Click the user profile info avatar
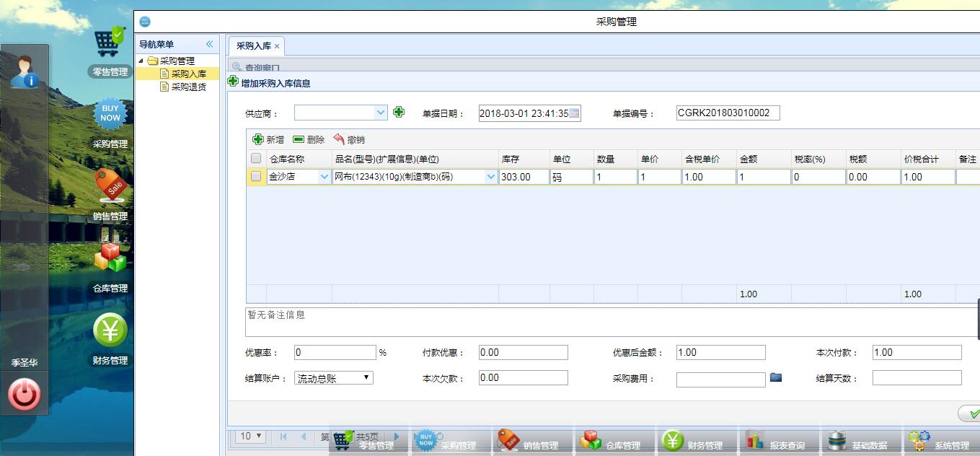 (24, 72)
